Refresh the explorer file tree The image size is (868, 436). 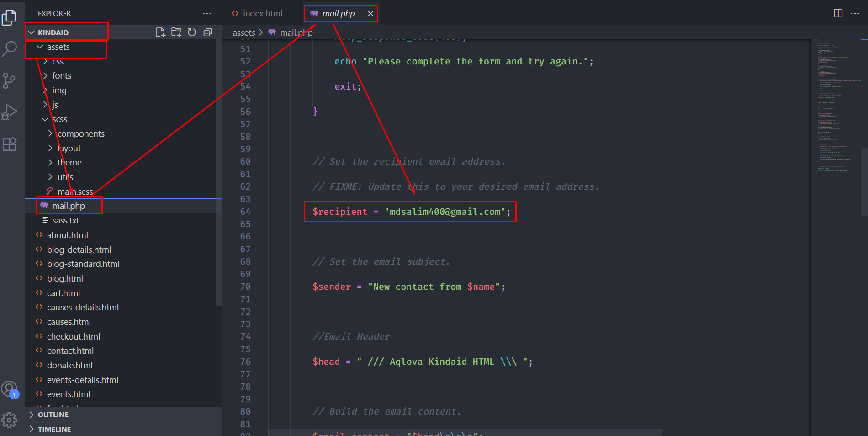coord(192,32)
